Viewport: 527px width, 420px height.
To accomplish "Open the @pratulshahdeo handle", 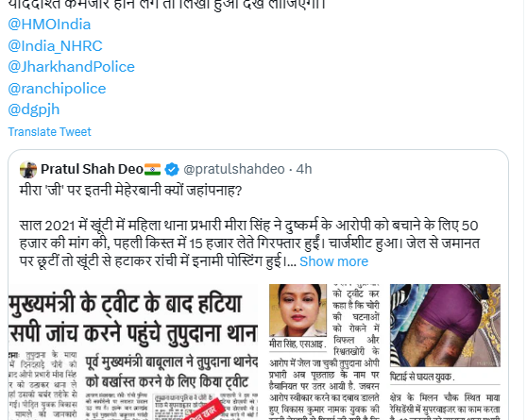I will [234, 169].
